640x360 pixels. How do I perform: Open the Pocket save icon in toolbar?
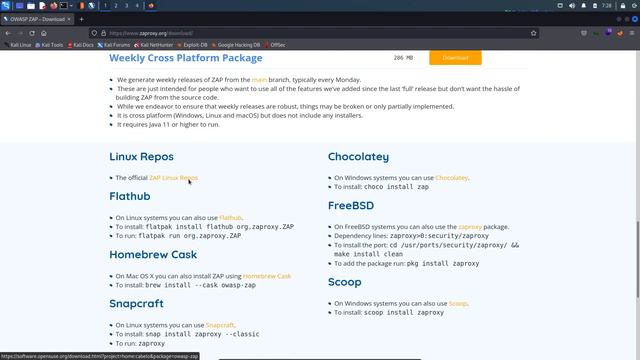[x=584, y=33]
